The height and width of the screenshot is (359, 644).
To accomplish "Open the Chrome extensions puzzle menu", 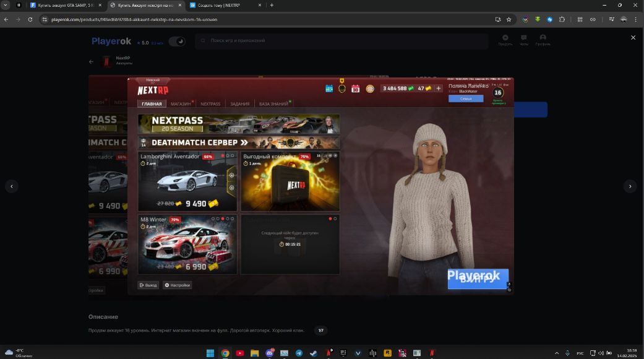I will 562,19.
